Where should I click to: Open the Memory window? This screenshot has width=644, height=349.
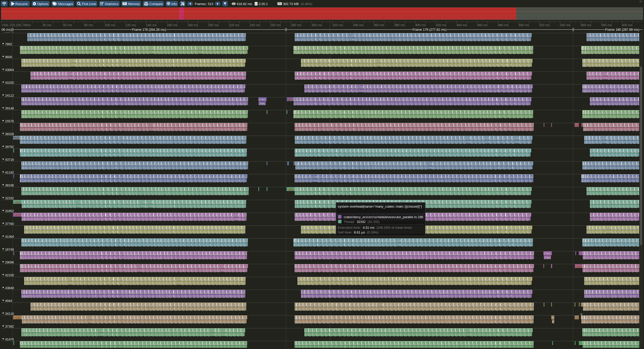tap(131, 4)
